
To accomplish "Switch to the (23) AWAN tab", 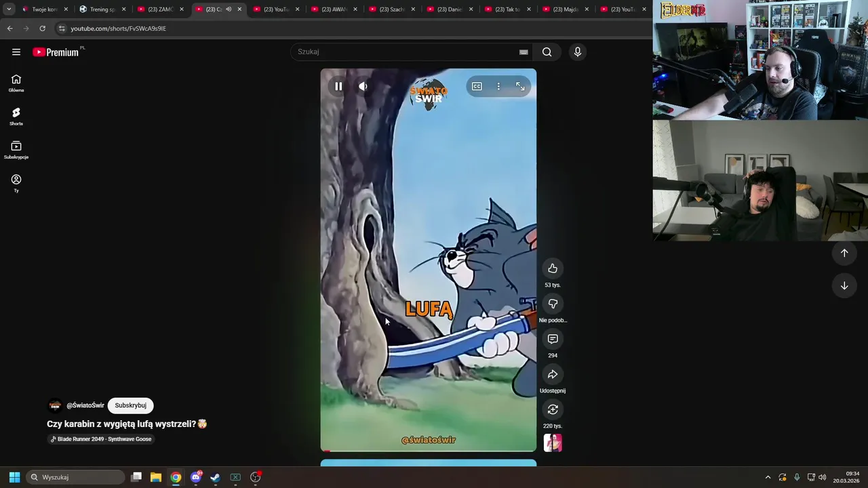I will (x=334, y=9).
